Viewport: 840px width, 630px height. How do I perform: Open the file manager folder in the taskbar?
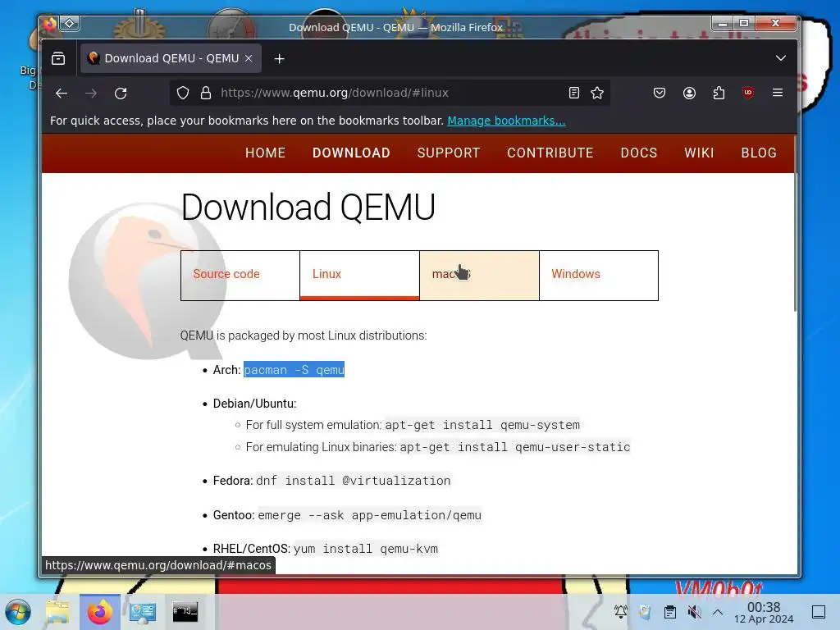57,612
